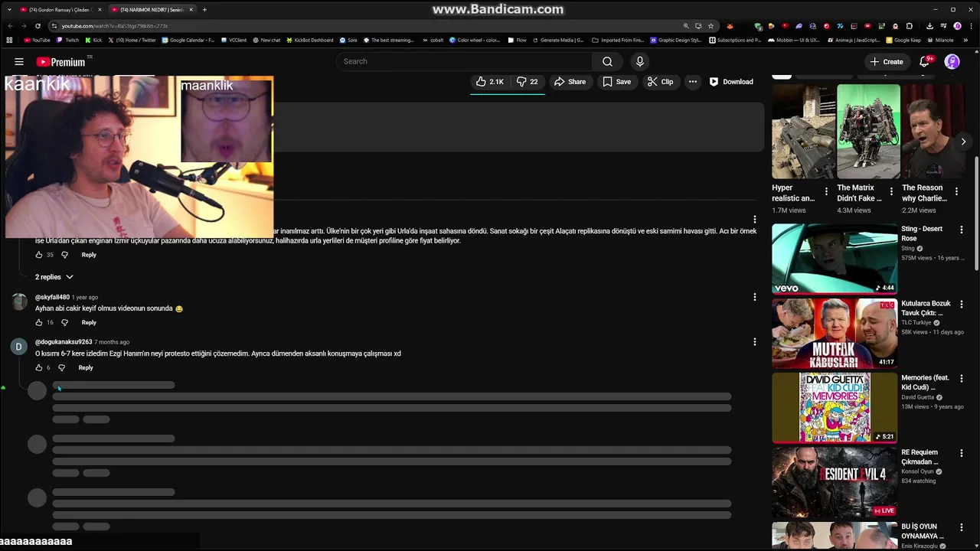Open YouTube notifications bell
This screenshot has height=551, width=980.
tap(924, 61)
